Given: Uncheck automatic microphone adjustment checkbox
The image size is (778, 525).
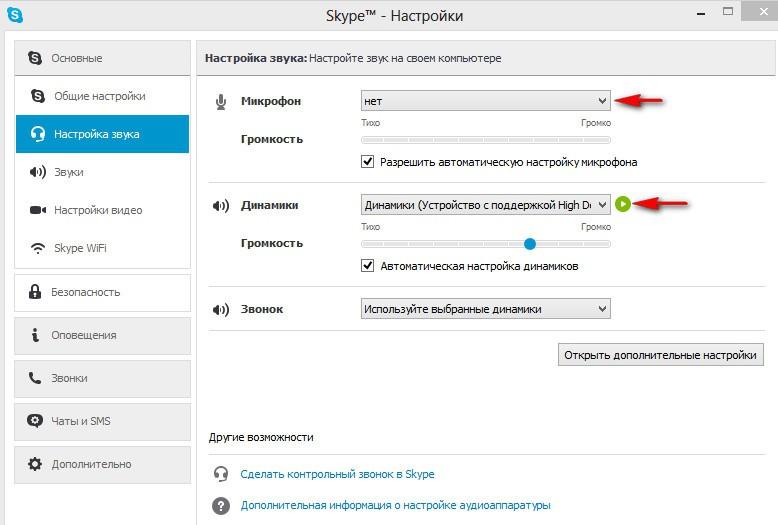Looking at the screenshot, I should tap(367, 162).
